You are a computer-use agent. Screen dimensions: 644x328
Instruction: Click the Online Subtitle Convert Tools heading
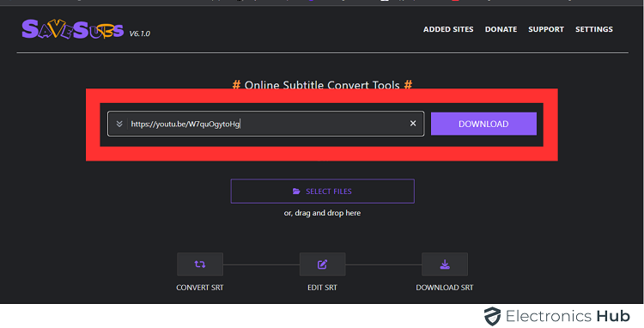(x=322, y=85)
